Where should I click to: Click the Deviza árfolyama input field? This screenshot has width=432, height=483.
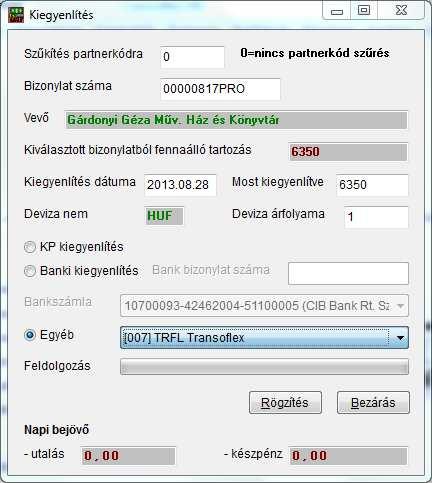[x=376, y=217]
